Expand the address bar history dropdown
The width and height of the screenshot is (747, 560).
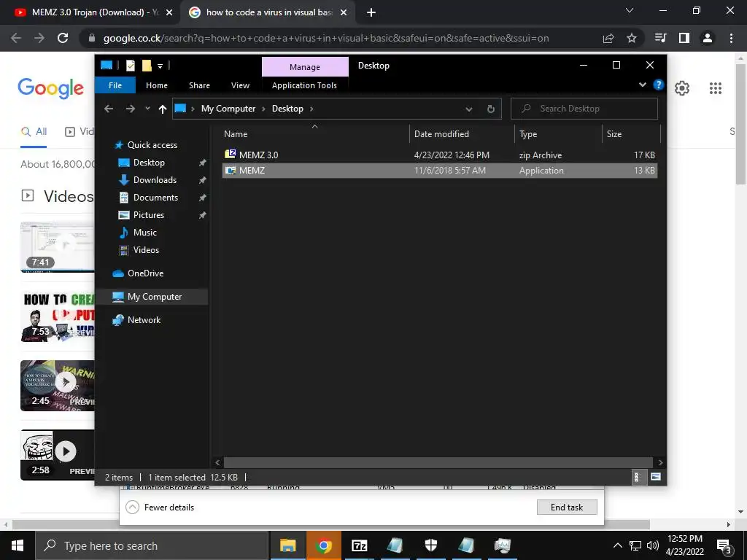coord(469,109)
